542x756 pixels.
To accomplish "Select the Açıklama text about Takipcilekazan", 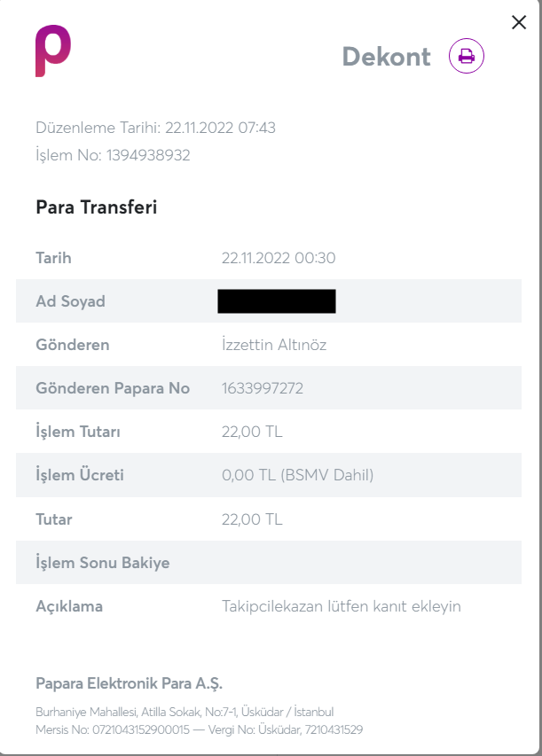I will click(x=341, y=606).
